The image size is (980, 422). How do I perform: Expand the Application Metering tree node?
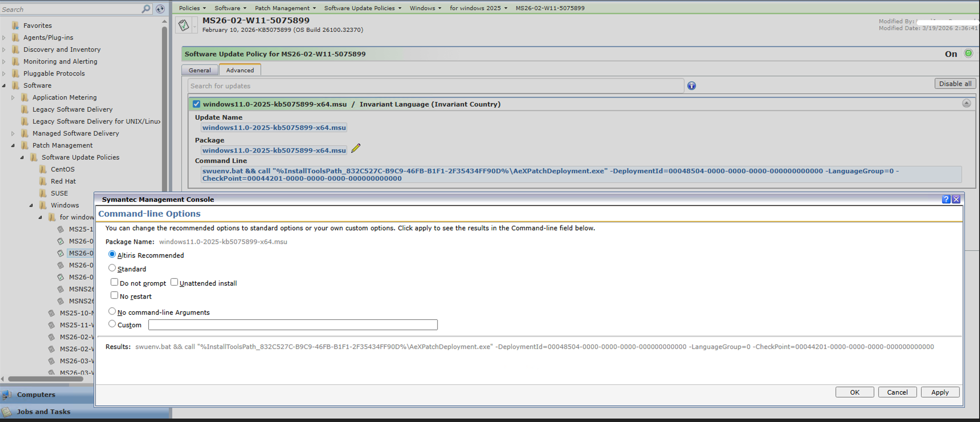point(13,97)
